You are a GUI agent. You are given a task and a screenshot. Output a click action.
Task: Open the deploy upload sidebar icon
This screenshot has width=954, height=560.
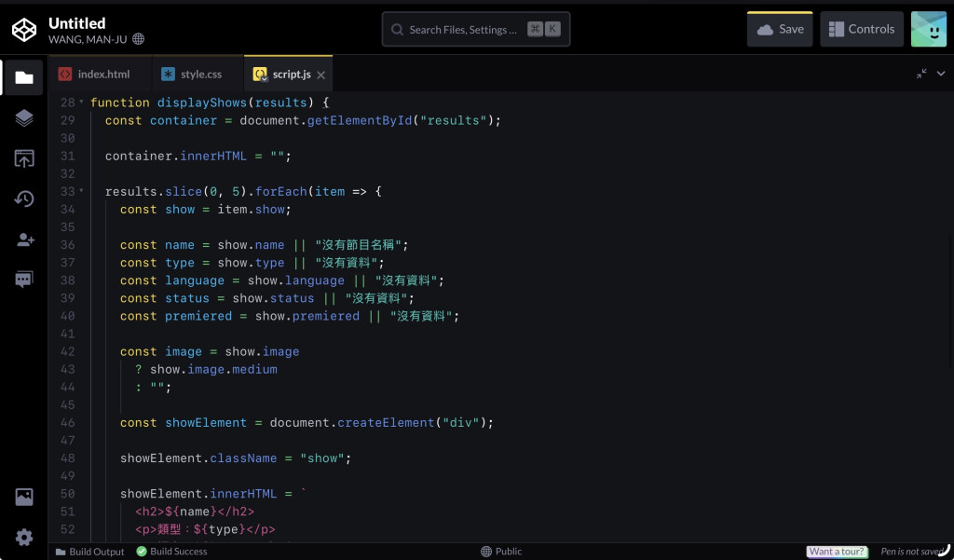[23, 158]
